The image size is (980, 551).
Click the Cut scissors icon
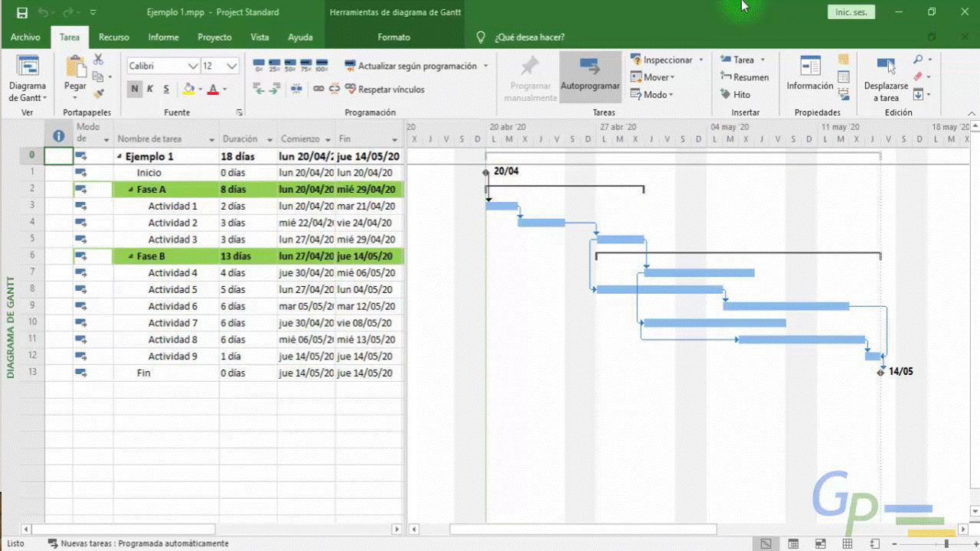click(98, 60)
